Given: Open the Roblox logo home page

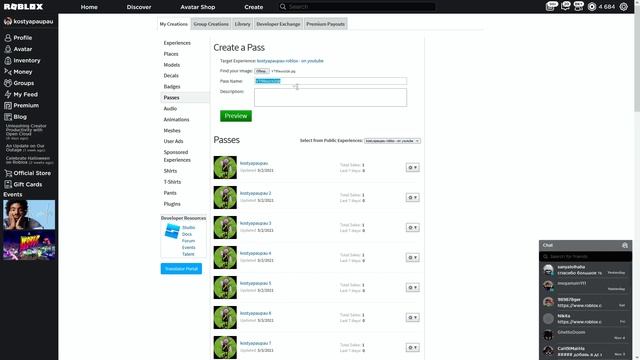Looking at the screenshot, I should (x=23, y=7).
